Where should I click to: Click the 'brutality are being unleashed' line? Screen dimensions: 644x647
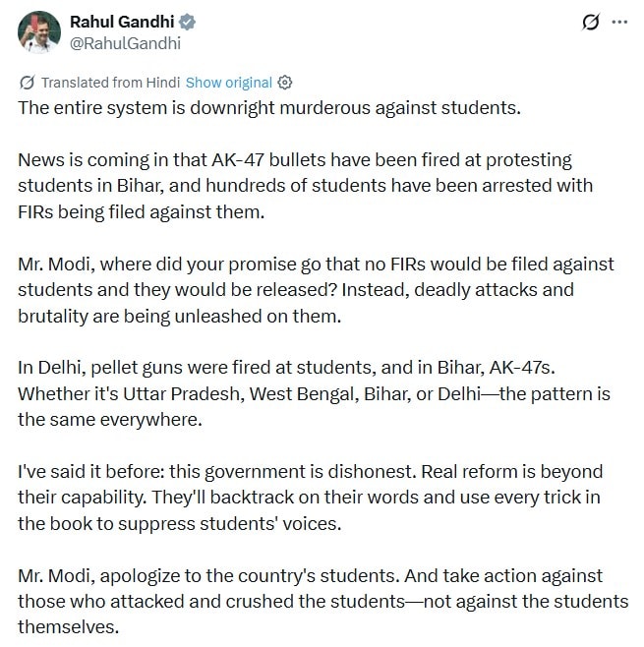coord(180,316)
